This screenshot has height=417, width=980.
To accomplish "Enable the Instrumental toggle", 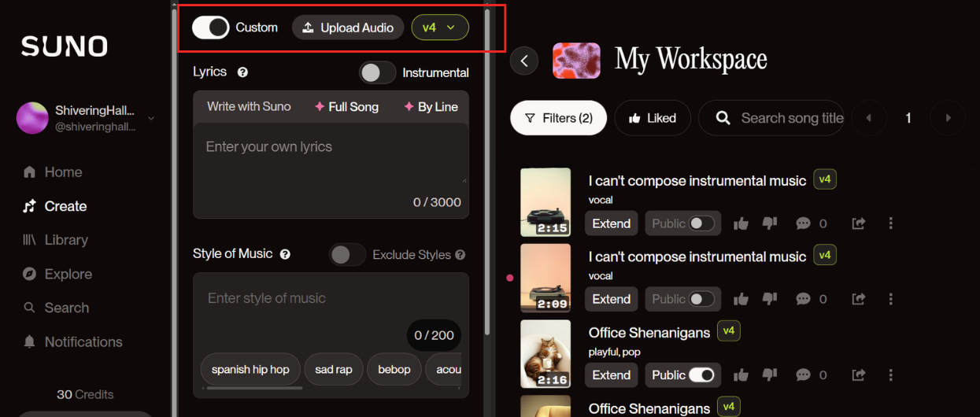I will [378, 72].
